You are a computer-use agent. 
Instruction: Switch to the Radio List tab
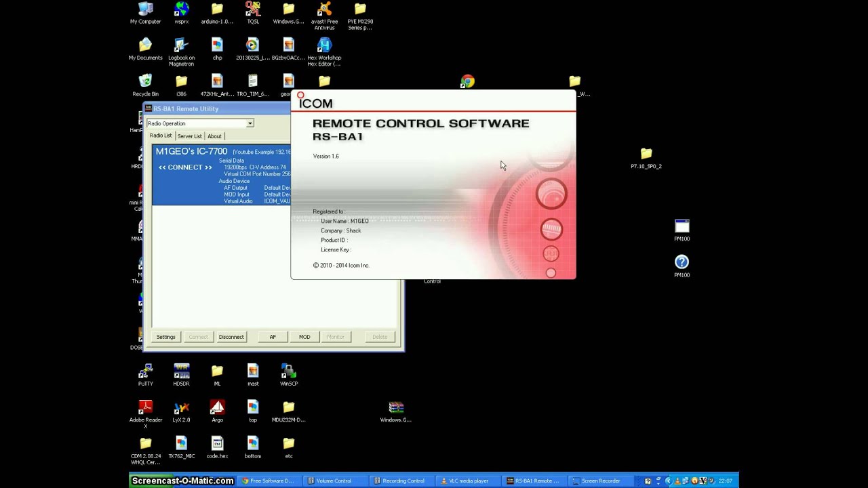tap(161, 136)
